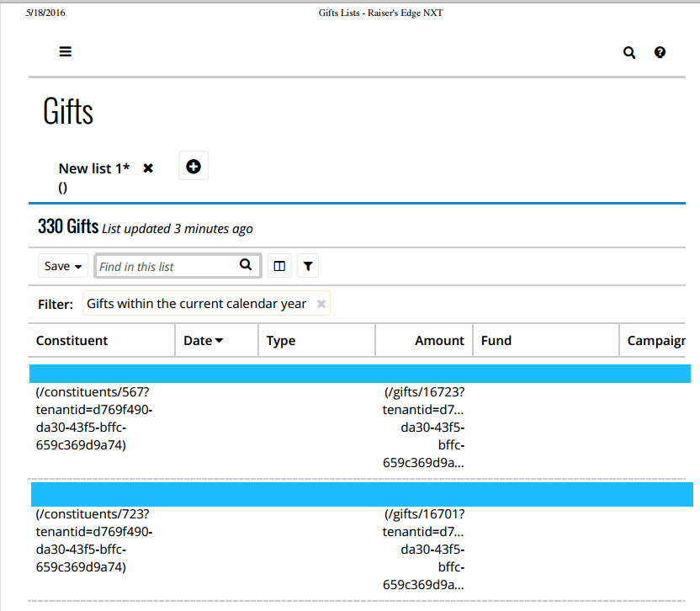Screen dimensions: 700x611
Task: Sort by the Fund column header
Action: point(546,340)
